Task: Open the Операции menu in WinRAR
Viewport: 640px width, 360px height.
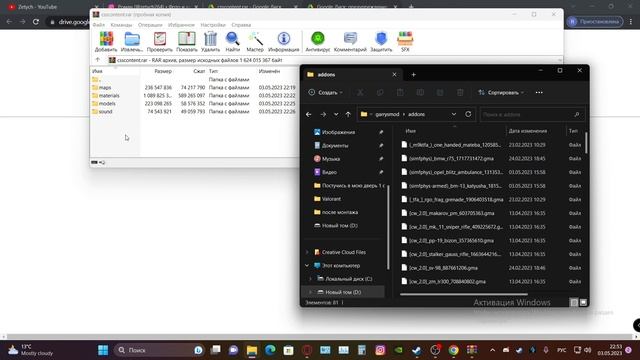Action: click(150, 25)
